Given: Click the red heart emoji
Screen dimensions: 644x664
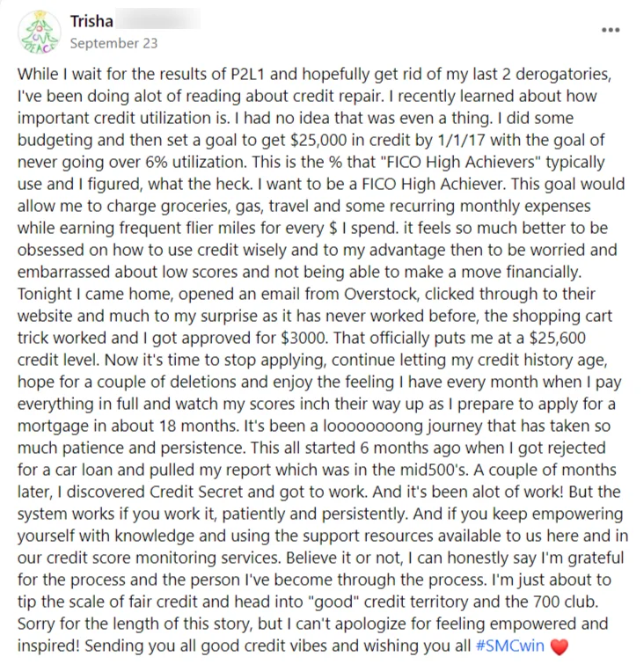Looking at the screenshot, I should [559, 646].
